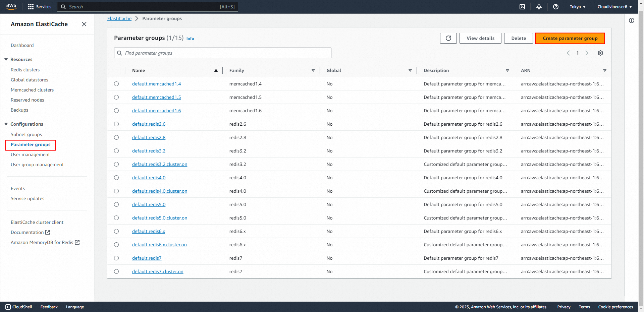
Task: Open Redis clusters in sidebar
Action: click(25, 70)
